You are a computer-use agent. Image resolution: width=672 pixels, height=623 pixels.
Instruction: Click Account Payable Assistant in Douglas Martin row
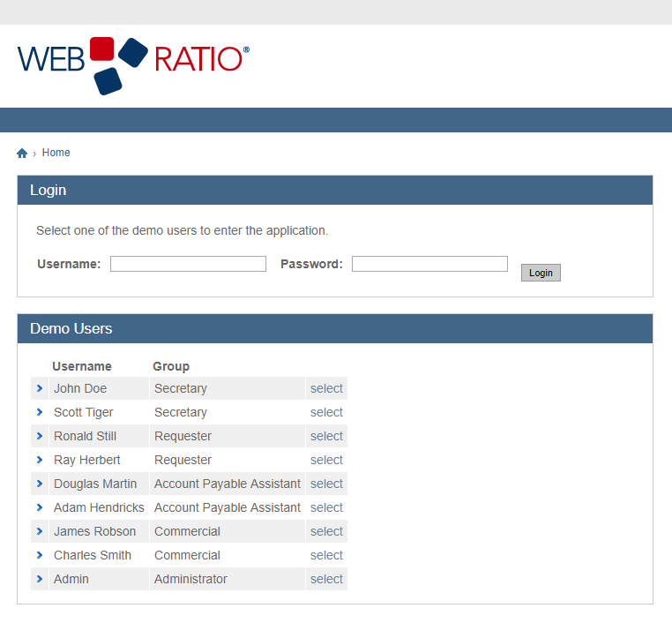(x=228, y=484)
